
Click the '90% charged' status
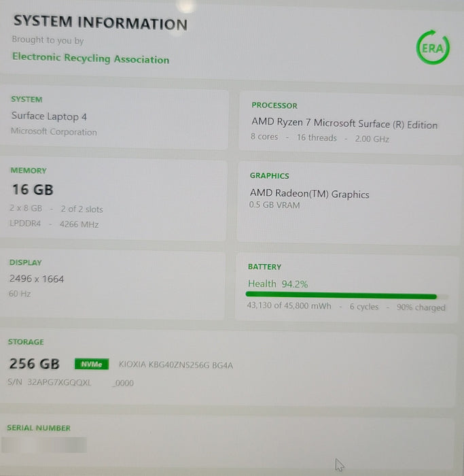point(421,307)
